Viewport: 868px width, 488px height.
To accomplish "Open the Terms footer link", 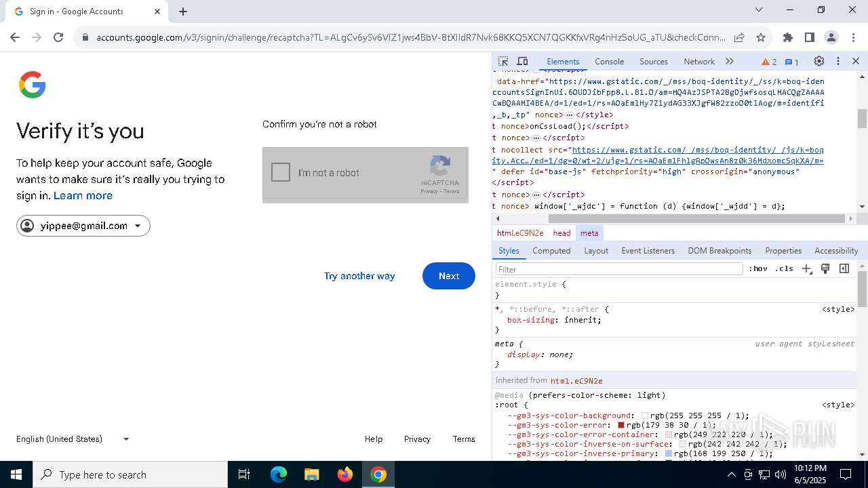I will [464, 439].
